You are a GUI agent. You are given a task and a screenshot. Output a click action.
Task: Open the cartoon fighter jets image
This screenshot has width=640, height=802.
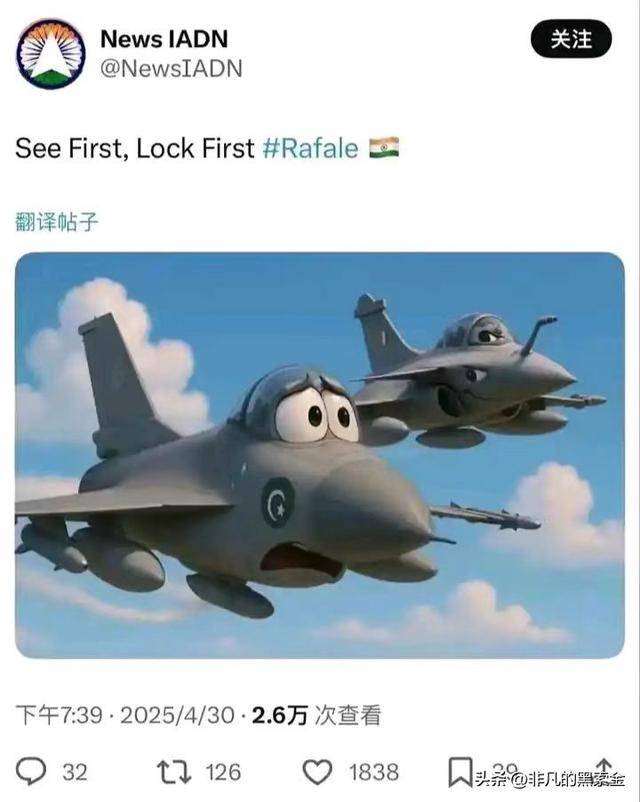(x=320, y=455)
